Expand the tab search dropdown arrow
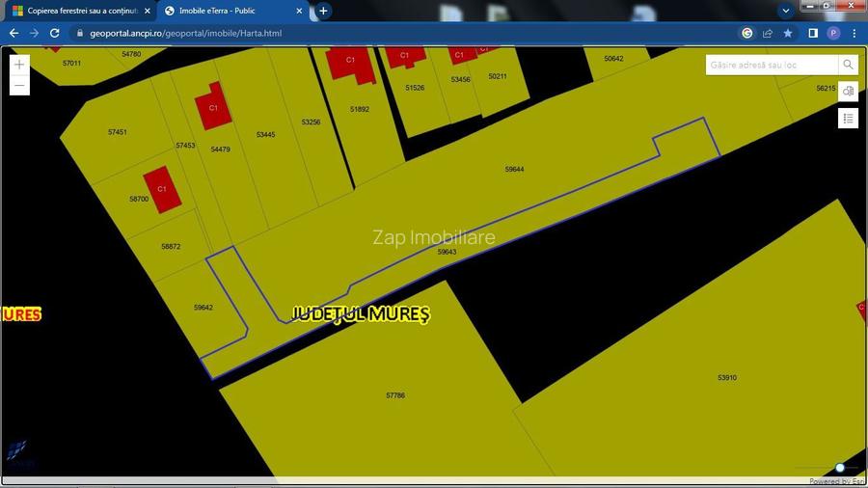 [x=786, y=11]
